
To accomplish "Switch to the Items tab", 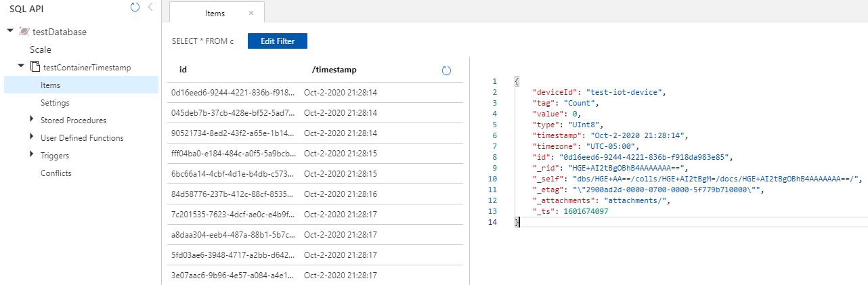I will [x=215, y=13].
